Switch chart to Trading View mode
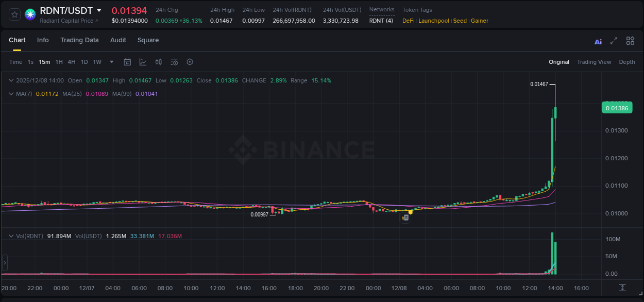The width and height of the screenshot is (644, 302). [x=594, y=62]
